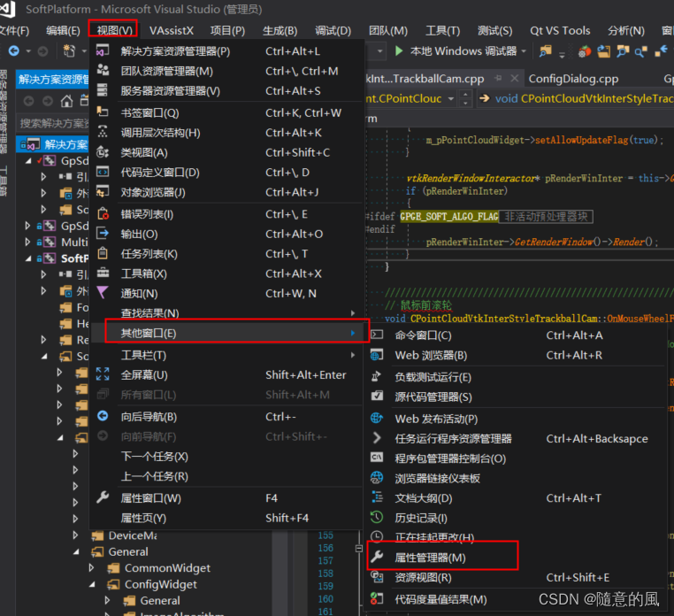Viewport: 674px width, 616px height.
Task: Open the 查找结果(N) submenu arrow
Action: (x=353, y=313)
